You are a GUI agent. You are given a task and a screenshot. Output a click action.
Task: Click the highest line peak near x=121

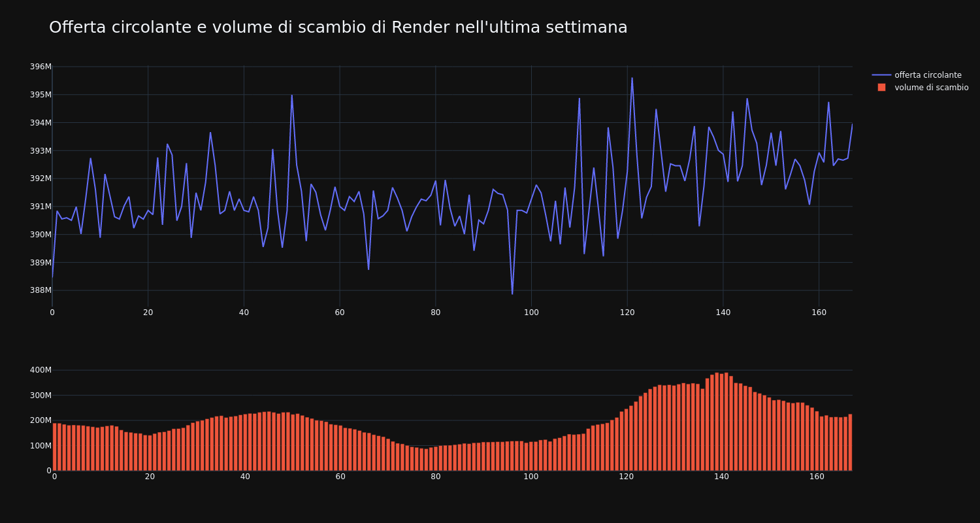632,78
